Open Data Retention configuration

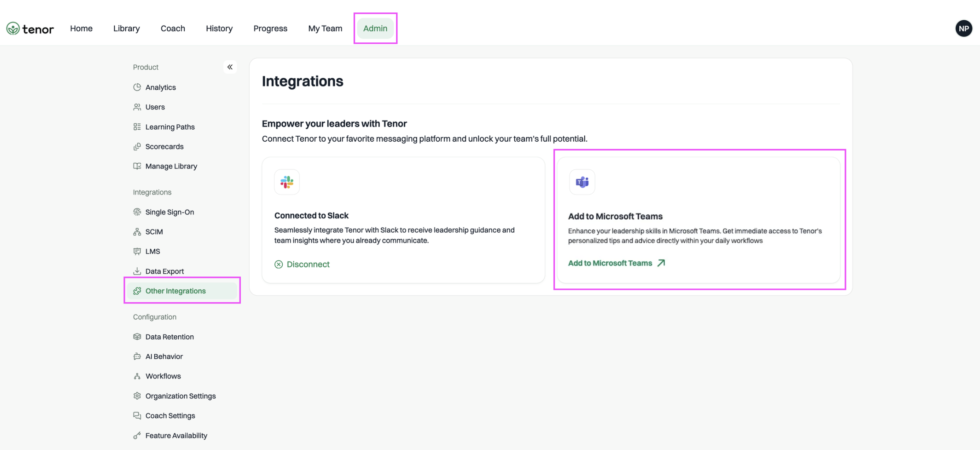click(182, 337)
